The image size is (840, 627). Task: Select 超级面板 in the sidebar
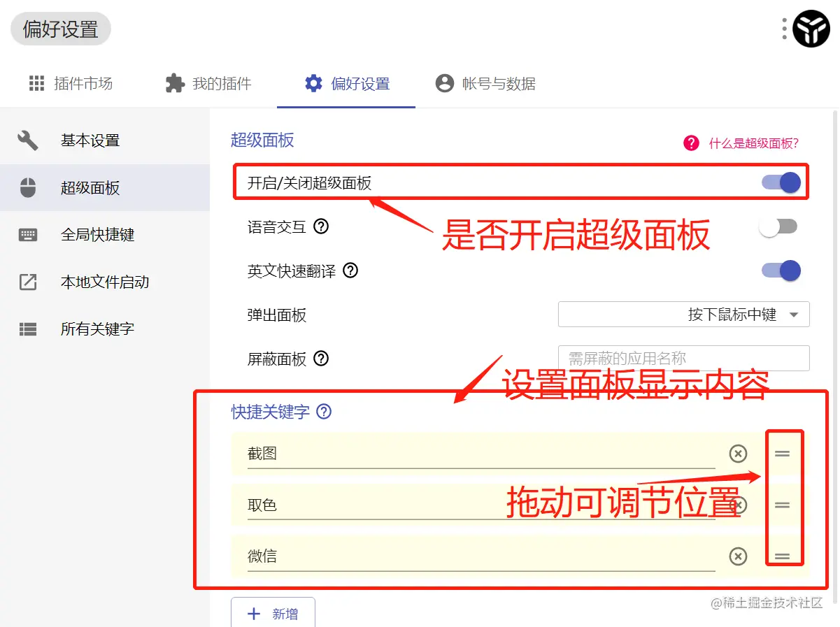pos(105,188)
